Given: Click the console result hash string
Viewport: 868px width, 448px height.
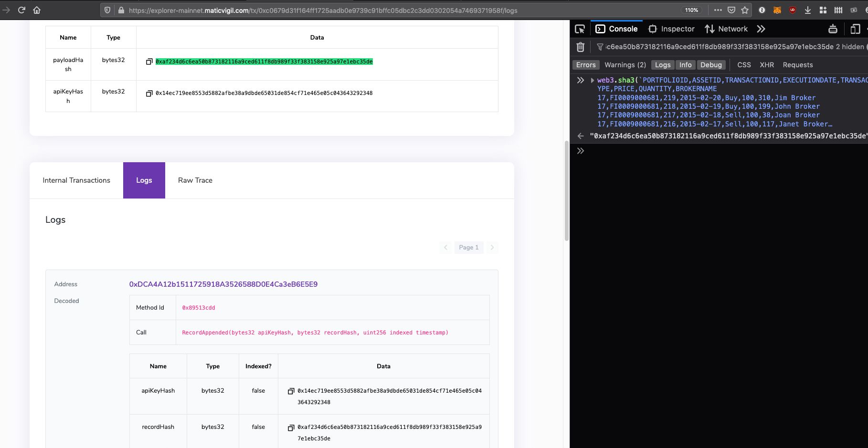Looking at the screenshot, I should point(728,136).
